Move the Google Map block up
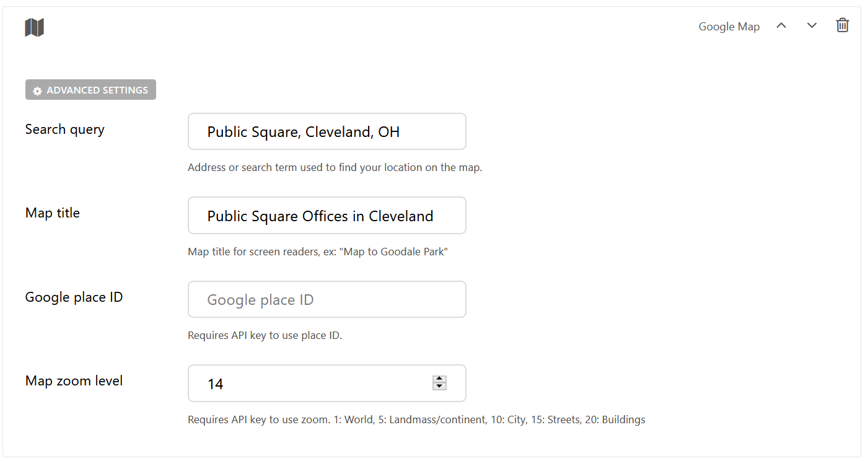The height and width of the screenshot is (461, 868). click(x=781, y=25)
